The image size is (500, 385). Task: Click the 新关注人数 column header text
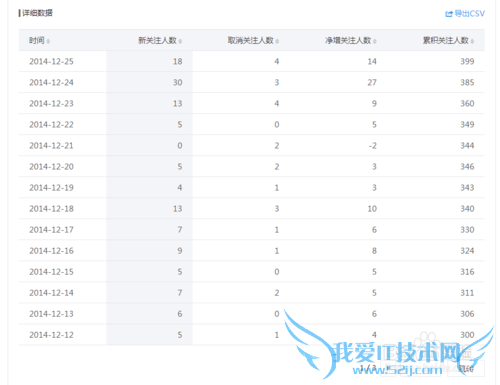(x=157, y=41)
